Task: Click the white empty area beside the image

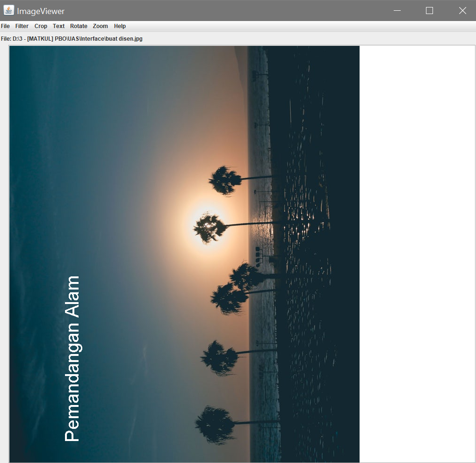Action: [416, 234]
